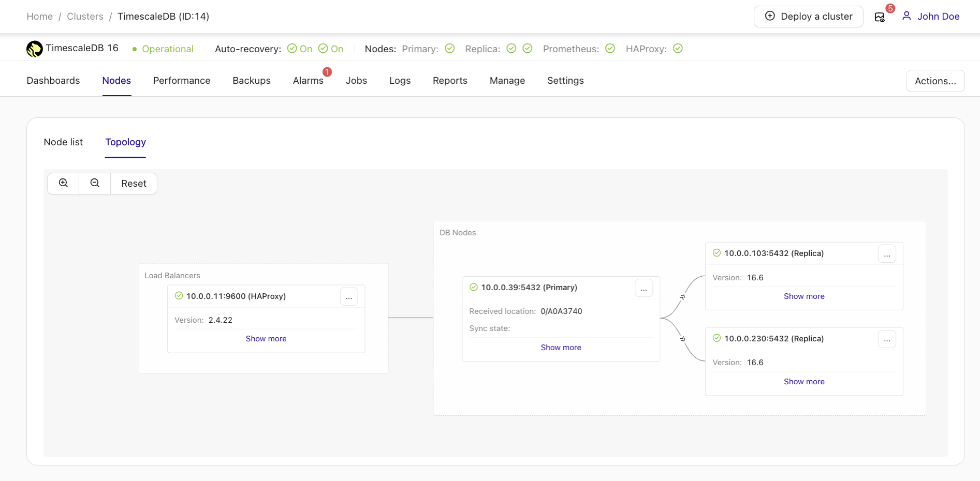
Task: Click the green status icon on Primary node card
Action: 473,288
